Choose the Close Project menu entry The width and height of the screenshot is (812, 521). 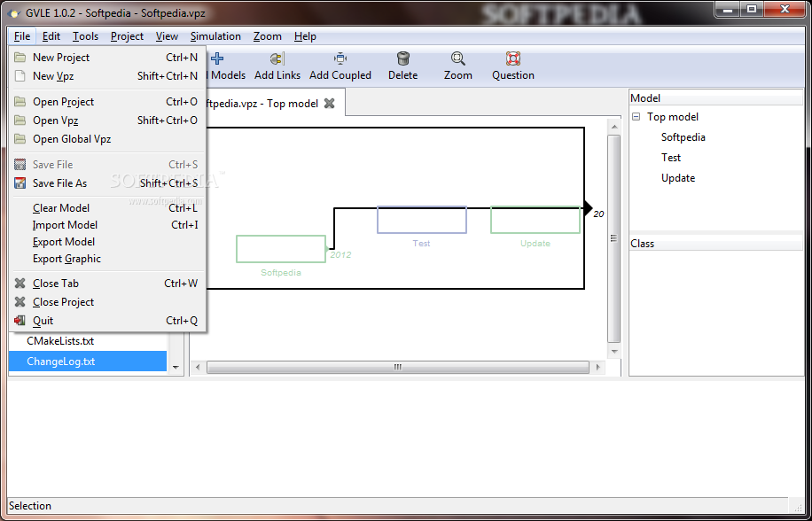point(107,302)
